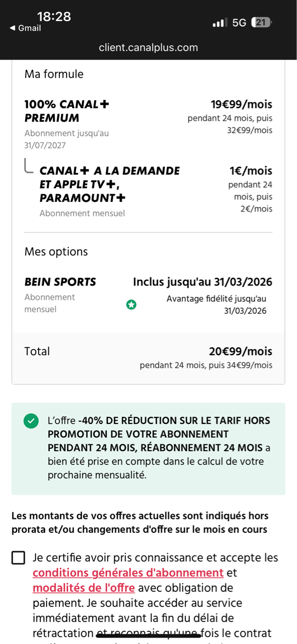Tap the Total 20€99/mois amount
Viewport: 297px width, 644px height.
241,352
